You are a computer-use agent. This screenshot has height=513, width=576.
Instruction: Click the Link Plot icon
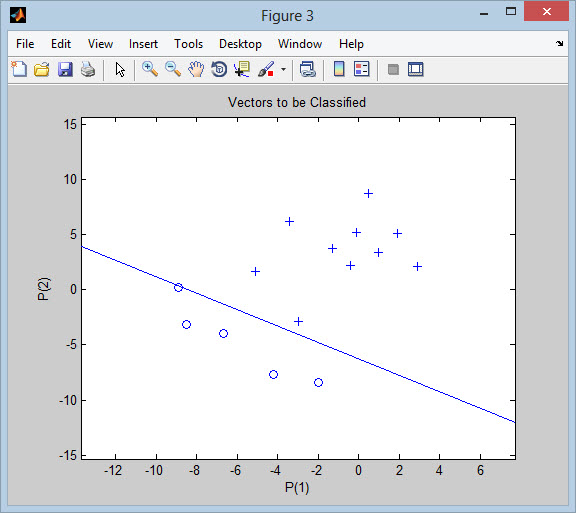[307, 69]
